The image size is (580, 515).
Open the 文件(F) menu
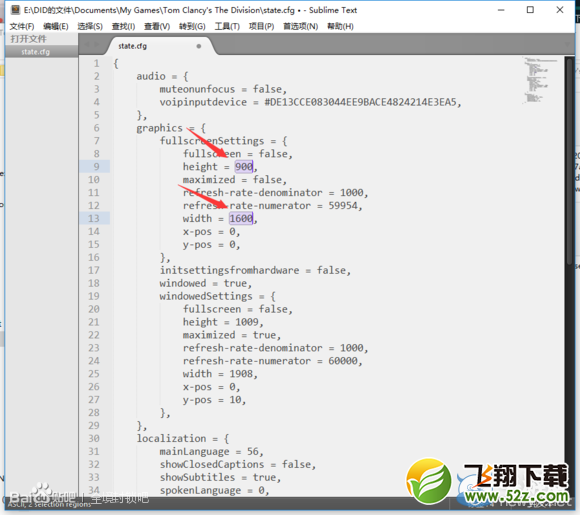[x=22, y=26]
